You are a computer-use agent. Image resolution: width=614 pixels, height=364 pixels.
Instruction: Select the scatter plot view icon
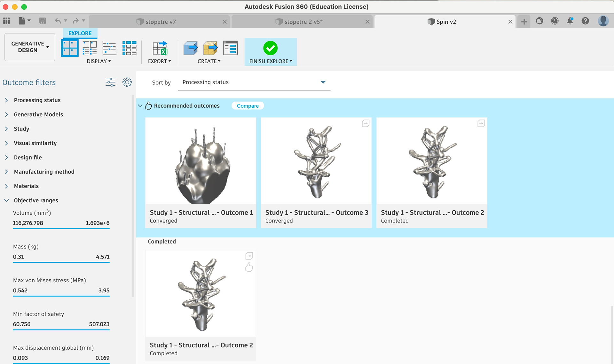click(109, 48)
